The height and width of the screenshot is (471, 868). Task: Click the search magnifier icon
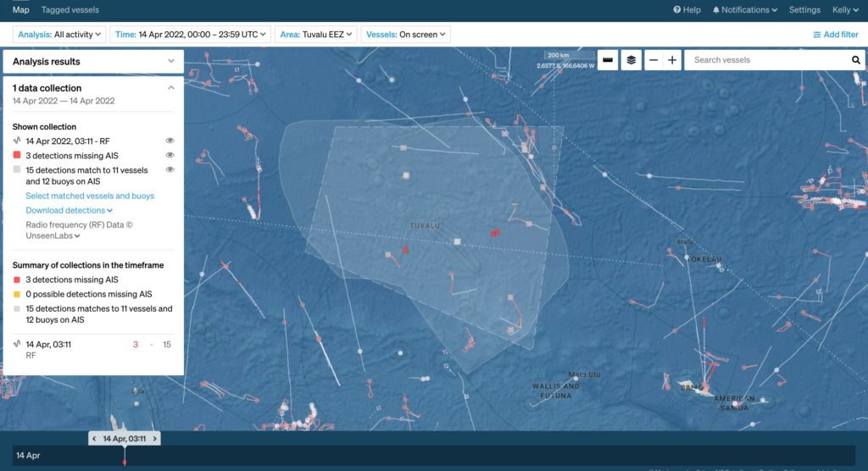[855, 60]
